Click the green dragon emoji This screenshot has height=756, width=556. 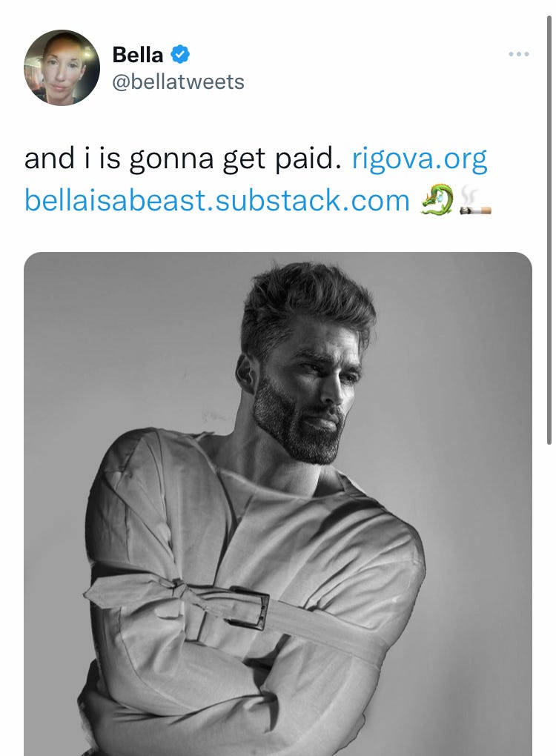pos(437,199)
